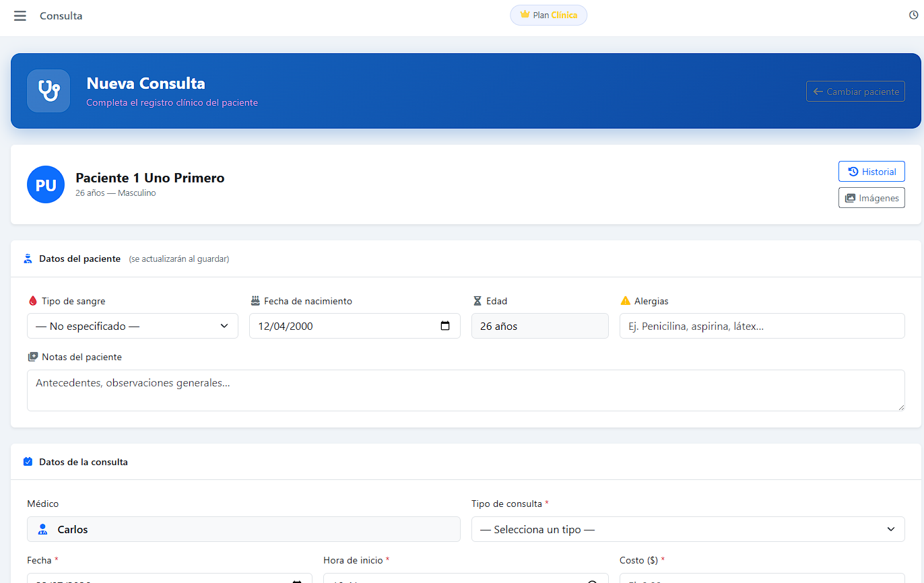Click the doctor icon next to Carlos
This screenshot has height=583, width=924.
pos(43,529)
